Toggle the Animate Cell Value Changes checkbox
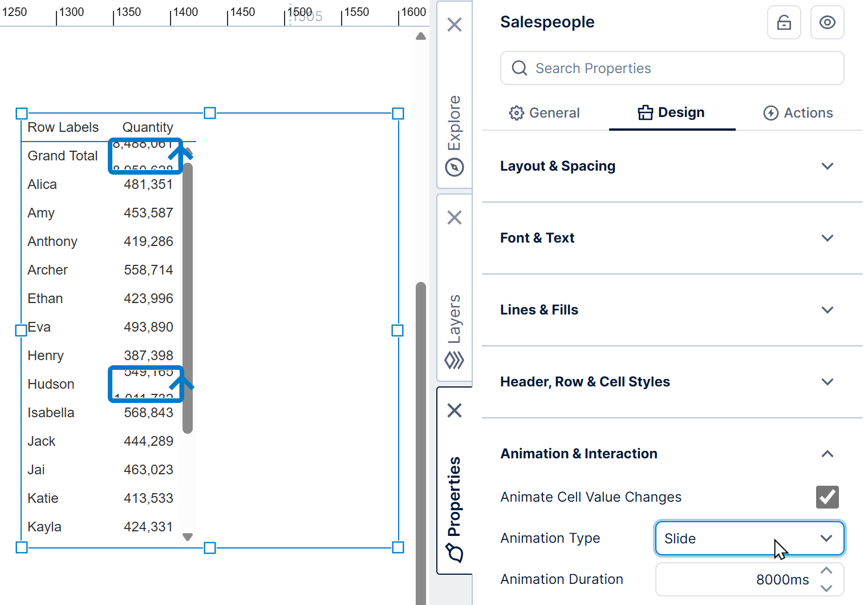 (827, 497)
